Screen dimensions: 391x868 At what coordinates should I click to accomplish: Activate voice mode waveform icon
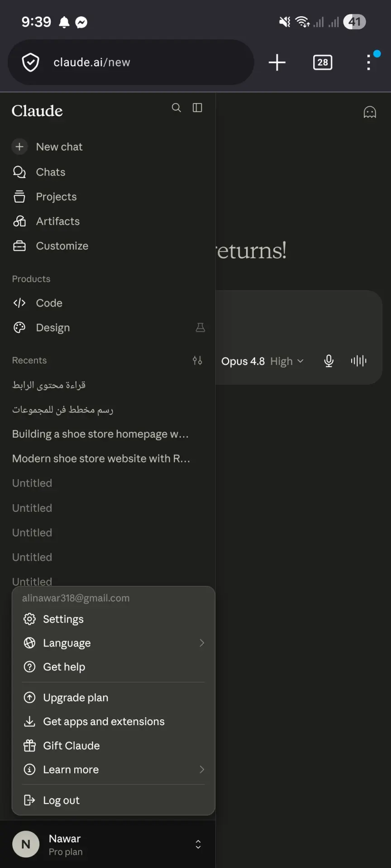(359, 361)
